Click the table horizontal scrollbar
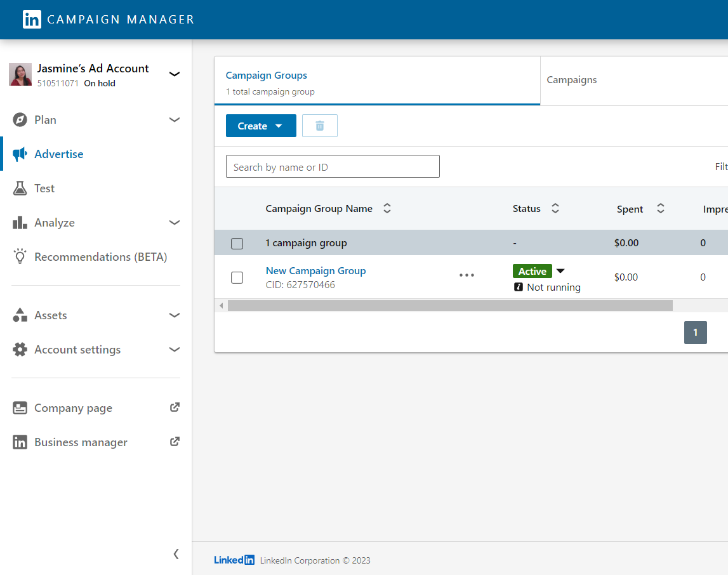 (x=450, y=306)
